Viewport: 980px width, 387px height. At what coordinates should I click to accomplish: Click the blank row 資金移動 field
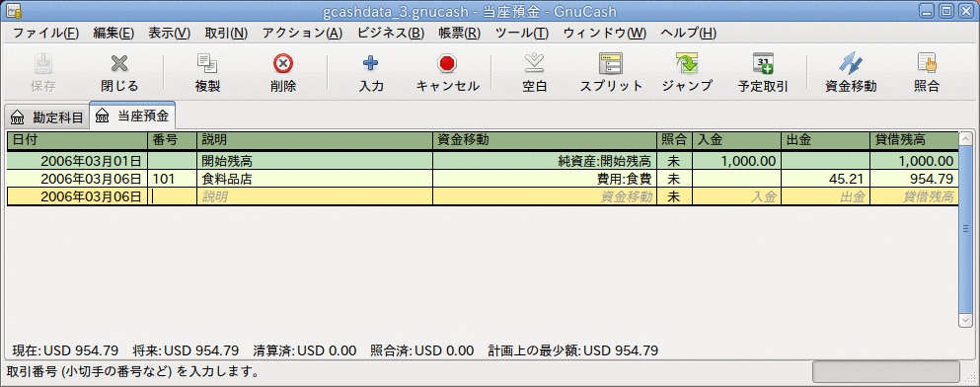[545, 196]
